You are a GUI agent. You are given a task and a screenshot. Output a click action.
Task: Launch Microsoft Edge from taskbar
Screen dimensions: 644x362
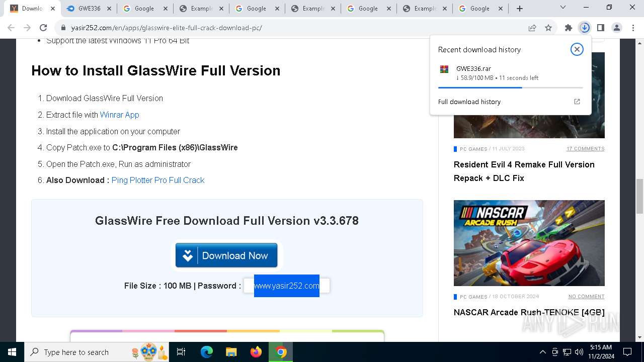(x=207, y=352)
